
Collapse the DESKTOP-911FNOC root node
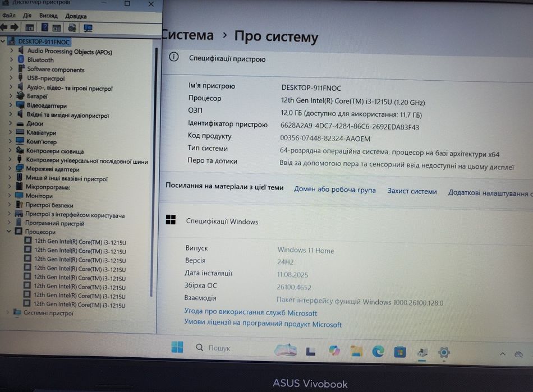(x=3, y=41)
